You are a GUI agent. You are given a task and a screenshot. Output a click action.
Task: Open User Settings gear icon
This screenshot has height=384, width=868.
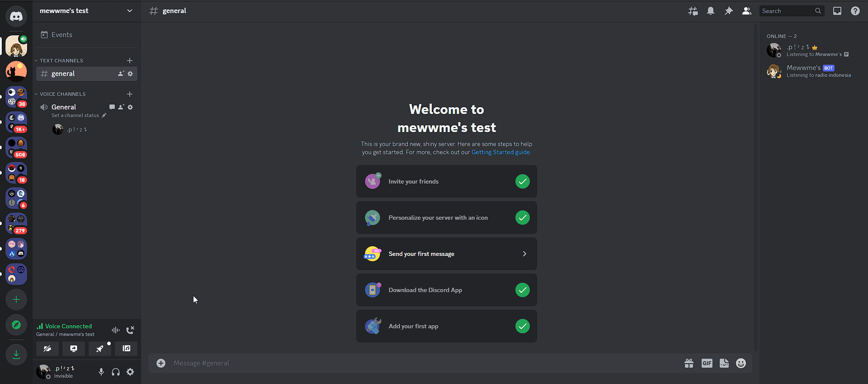(130, 372)
